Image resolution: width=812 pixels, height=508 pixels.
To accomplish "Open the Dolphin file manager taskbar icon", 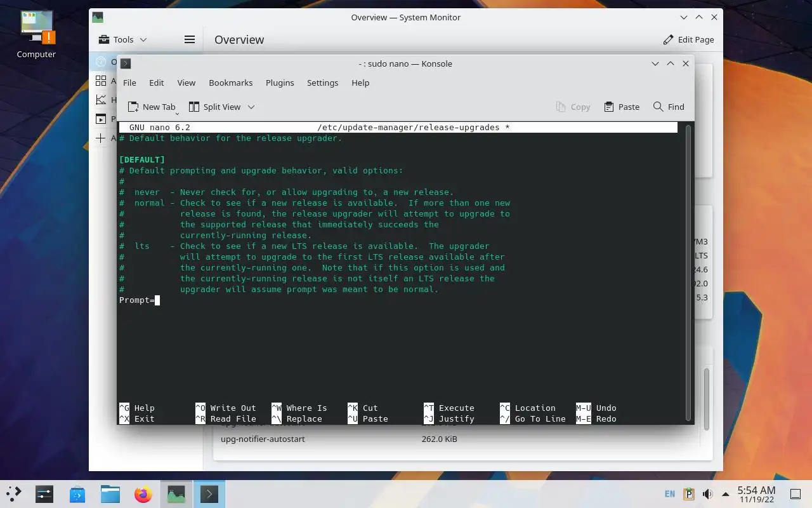I will pos(110,494).
